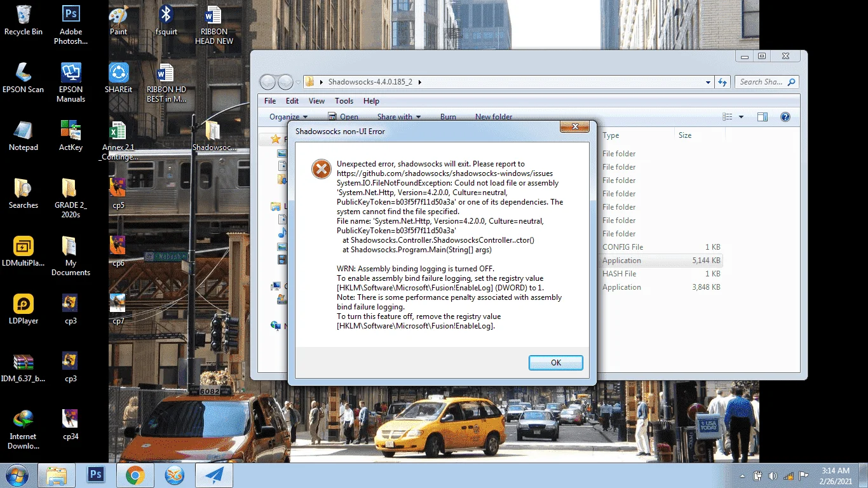
Task: Open the Tools menu in Explorer window
Action: [344, 101]
